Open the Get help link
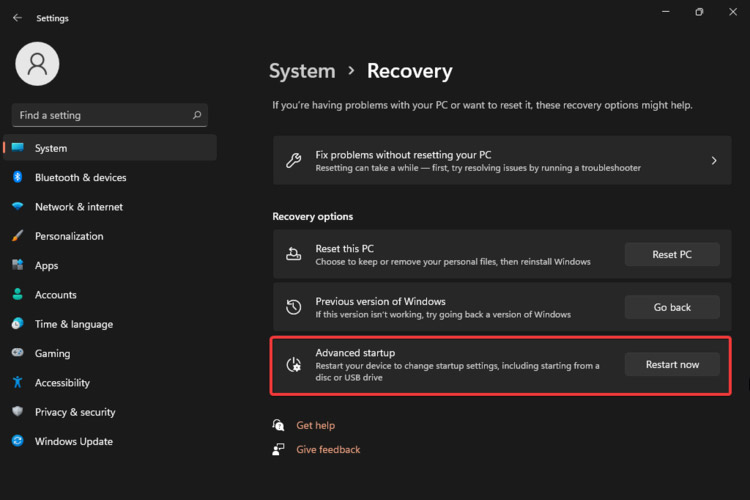Viewport: 750px width, 500px height. coord(315,425)
